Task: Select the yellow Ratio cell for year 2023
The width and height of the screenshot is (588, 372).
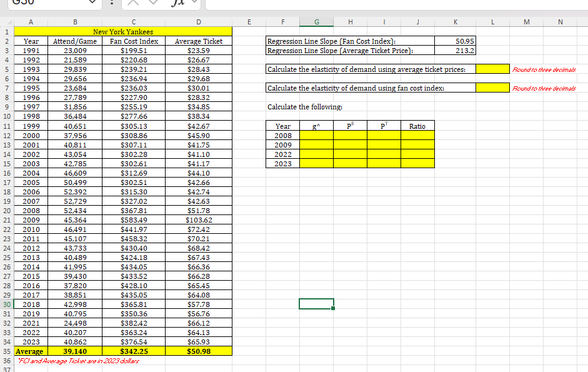Action: [x=417, y=163]
